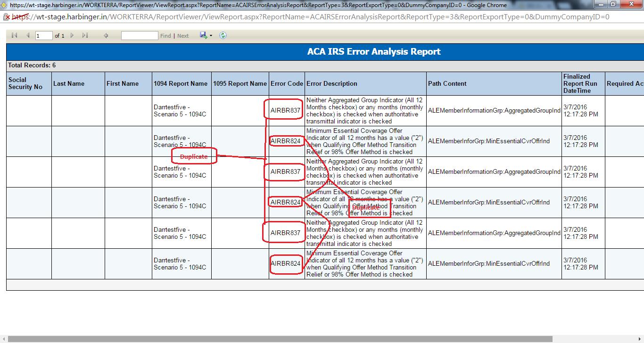Close the Chrome window
The image size is (644, 343).
pos(630,4)
